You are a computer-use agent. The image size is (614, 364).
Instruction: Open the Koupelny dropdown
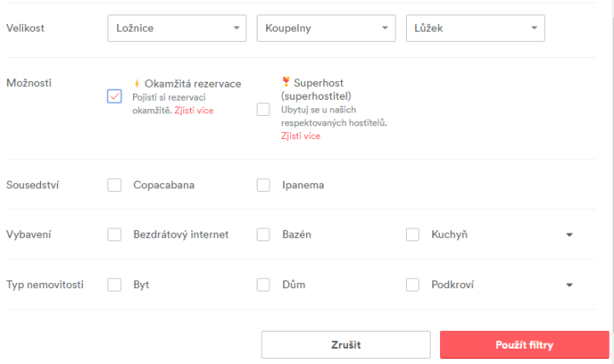click(x=326, y=28)
